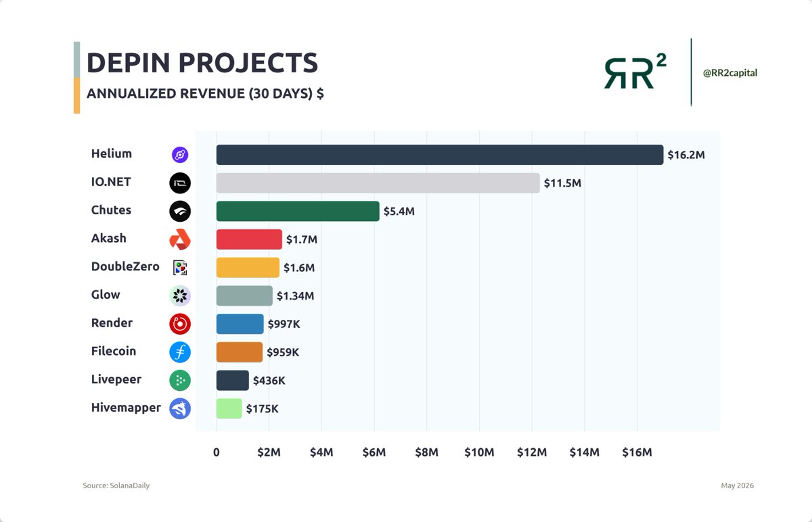
Task: Select the Livepeer dark bar
Action: click(233, 380)
